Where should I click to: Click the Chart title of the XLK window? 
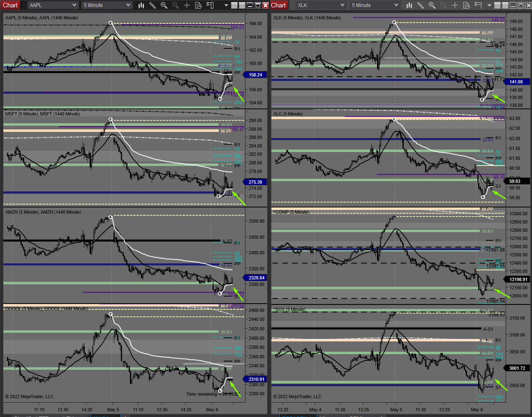[278, 5]
